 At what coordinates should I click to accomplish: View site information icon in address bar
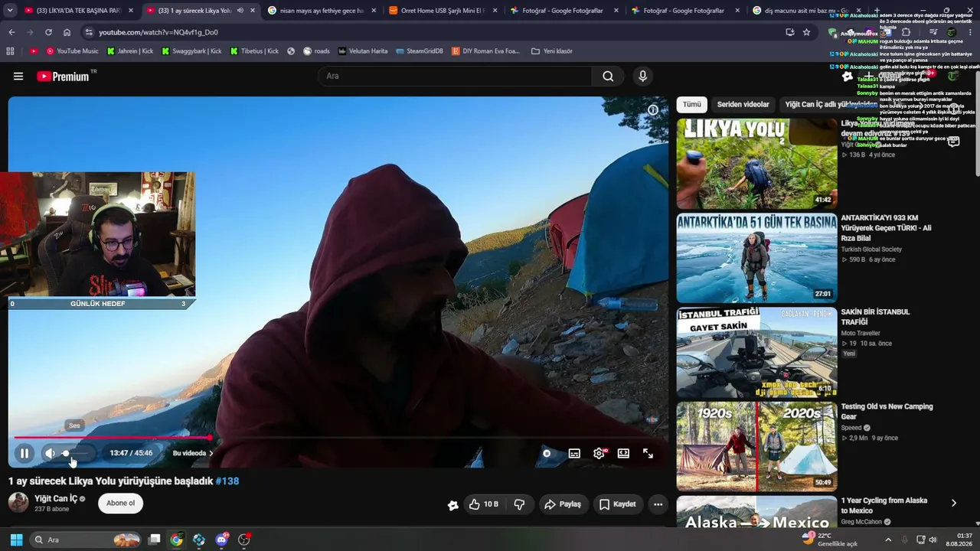coord(89,32)
